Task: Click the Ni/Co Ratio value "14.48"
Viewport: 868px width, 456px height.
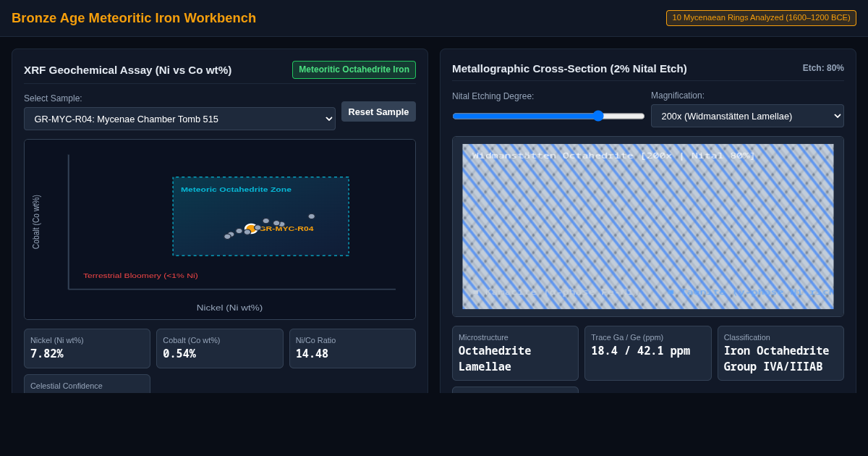Action: [x=312, y=354]
